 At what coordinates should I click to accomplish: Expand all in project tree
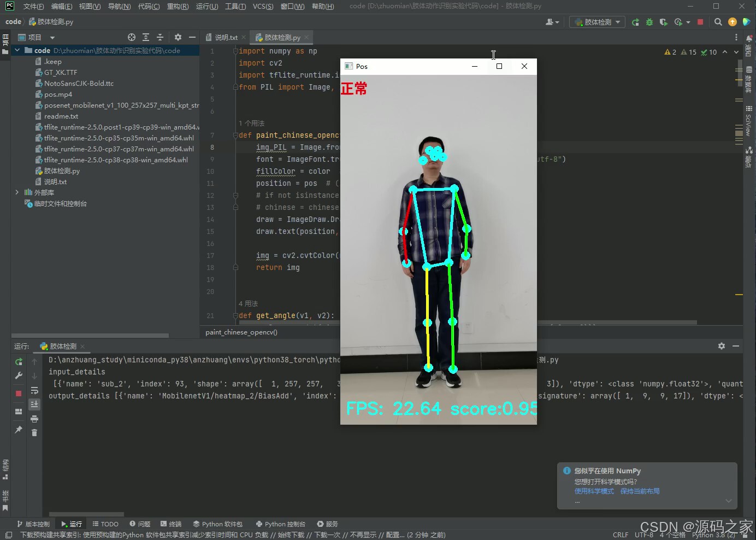(x=146, y=37)
